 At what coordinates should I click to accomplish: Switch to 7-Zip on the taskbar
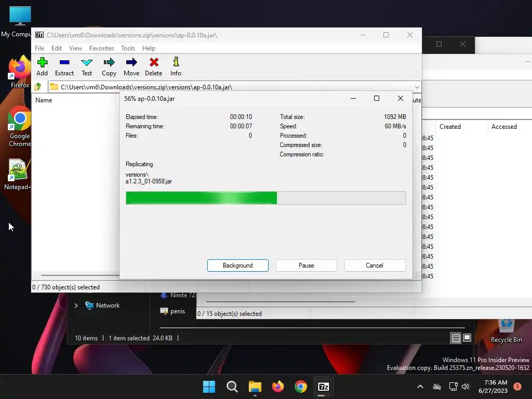(x=323, y=387)
